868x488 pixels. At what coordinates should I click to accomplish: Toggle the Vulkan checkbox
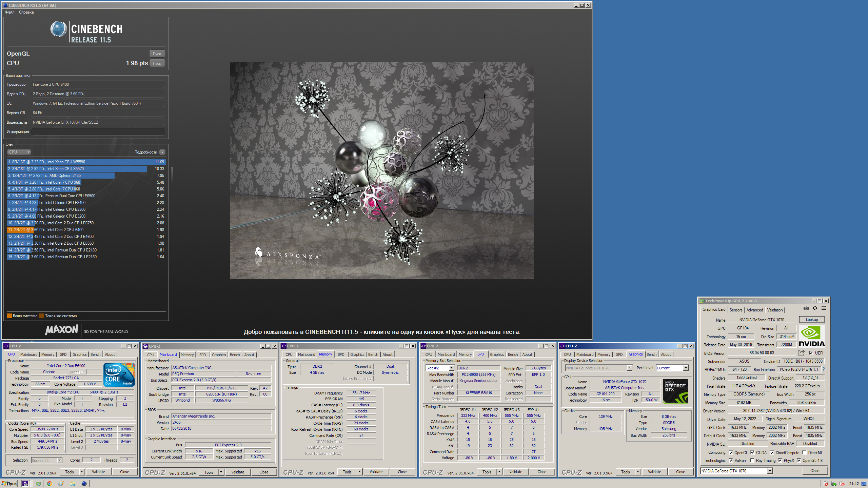[731, 460]
